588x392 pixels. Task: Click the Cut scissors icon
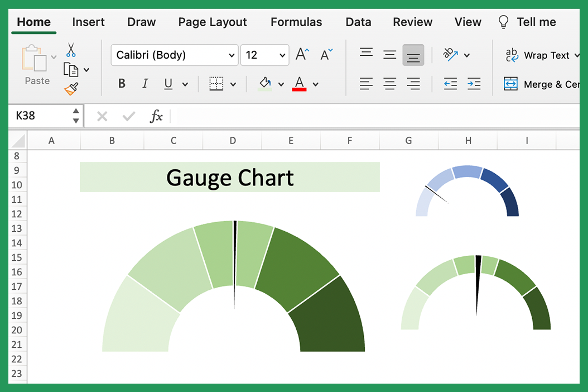tap(71, 50)
